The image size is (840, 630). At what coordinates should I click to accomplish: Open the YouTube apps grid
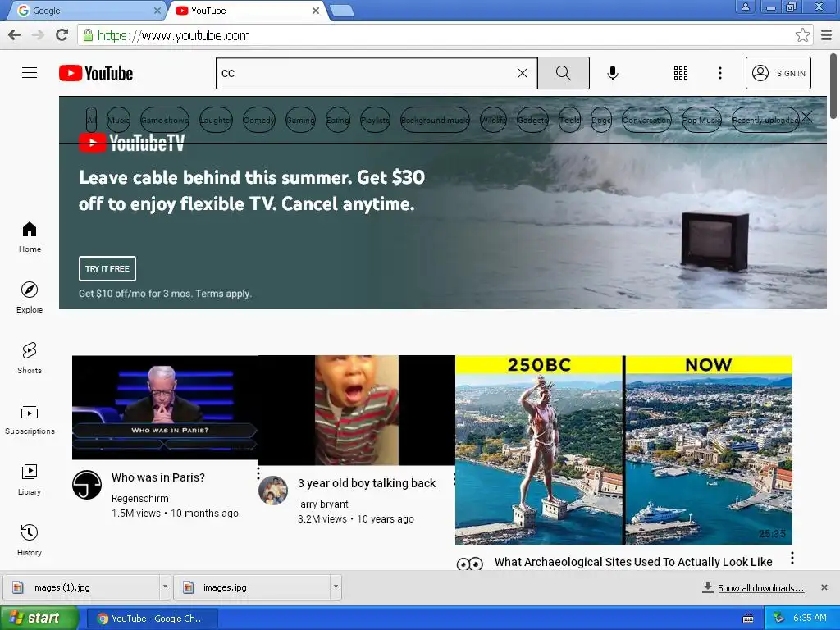(x=680, y=73)
